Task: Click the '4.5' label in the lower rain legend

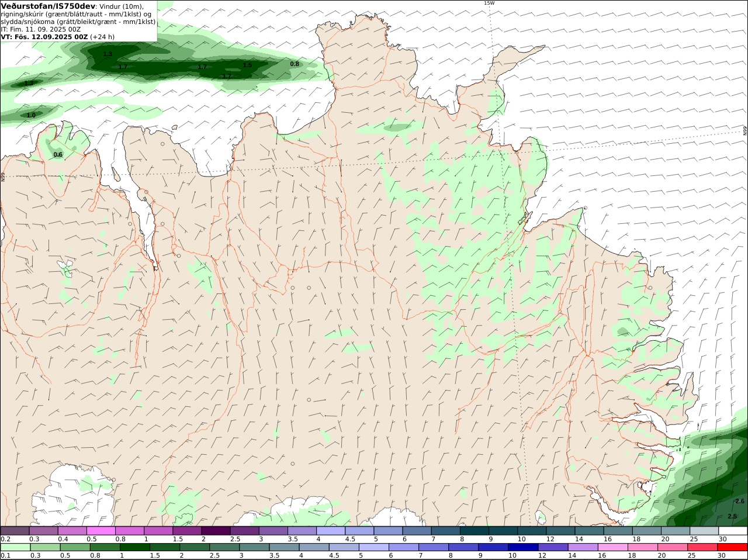Action: pos(334,556)
